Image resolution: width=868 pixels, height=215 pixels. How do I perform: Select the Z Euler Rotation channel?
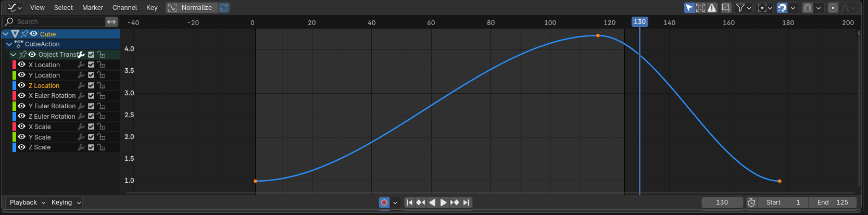(x=52, y=117)
